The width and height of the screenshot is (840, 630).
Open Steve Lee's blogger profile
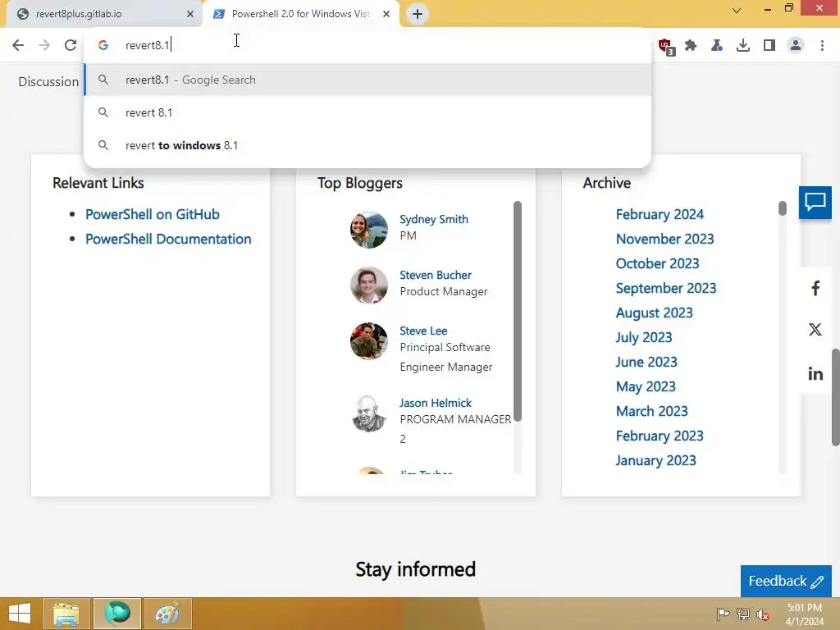[x=423, y=331]
